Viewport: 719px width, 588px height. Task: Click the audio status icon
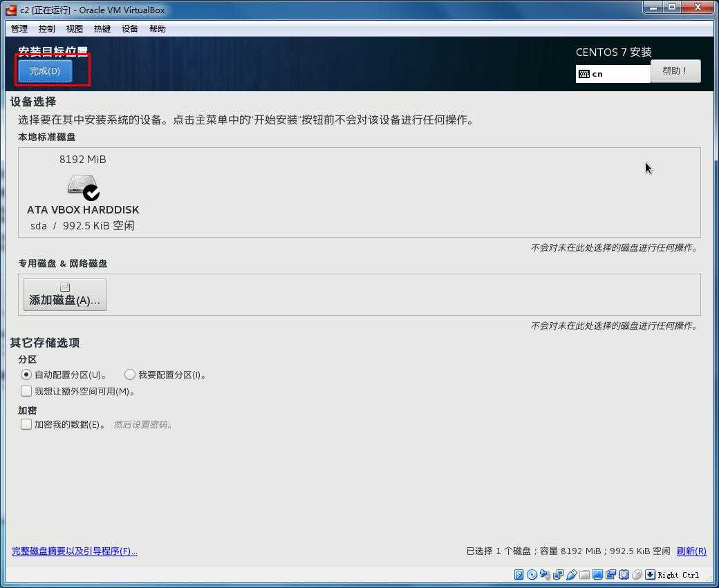[x=545, y=574]
